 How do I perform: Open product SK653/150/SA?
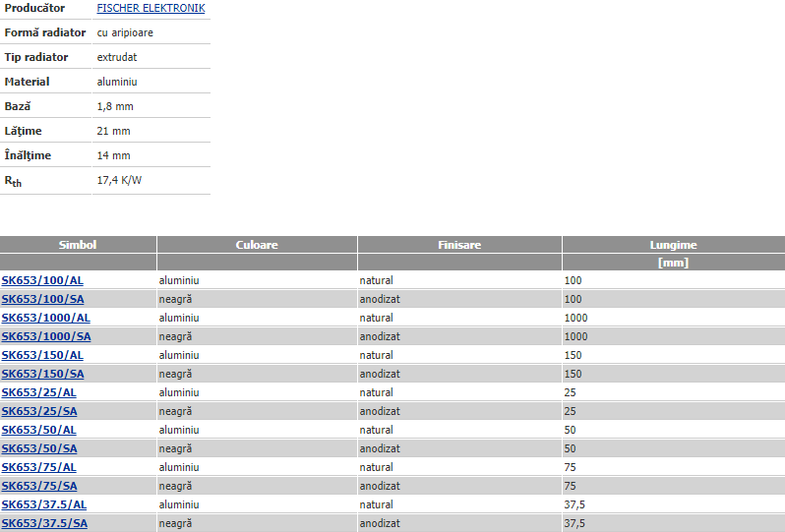[42, 374]
